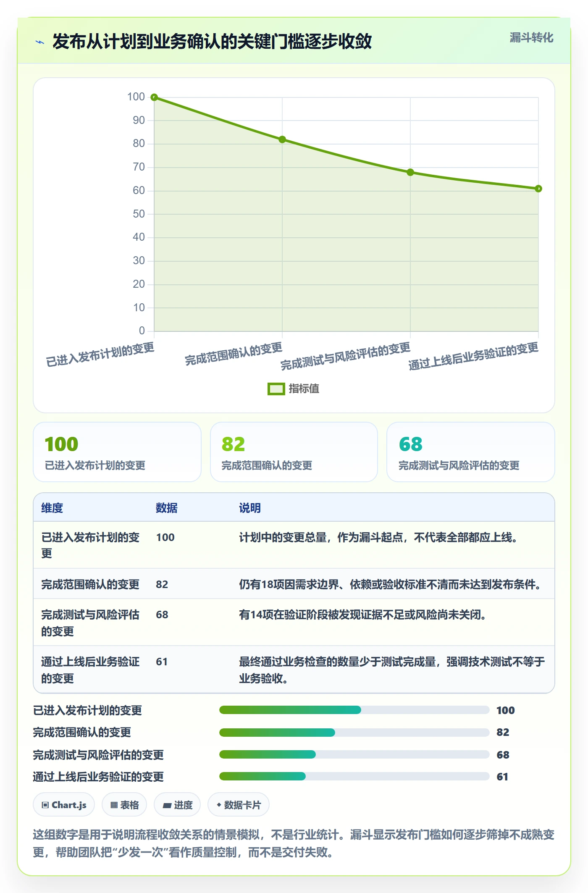Click the 数据卡片 chip

coord(239,805)
